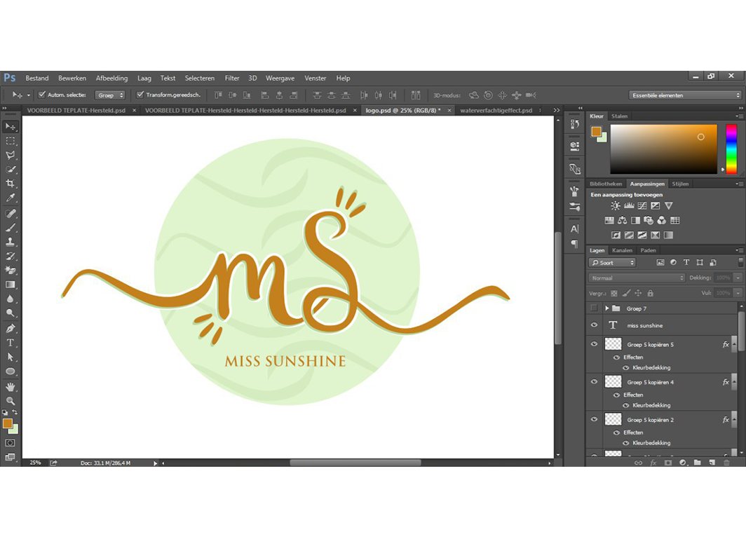Open the Afbeelding menu
The height and width of the screenshot is (560, 746).
111,78
